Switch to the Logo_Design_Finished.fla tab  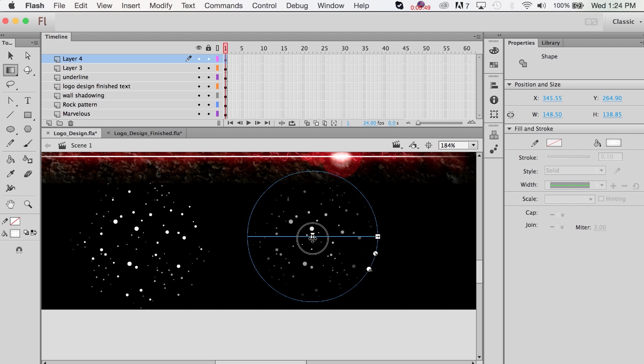(148, 133)
